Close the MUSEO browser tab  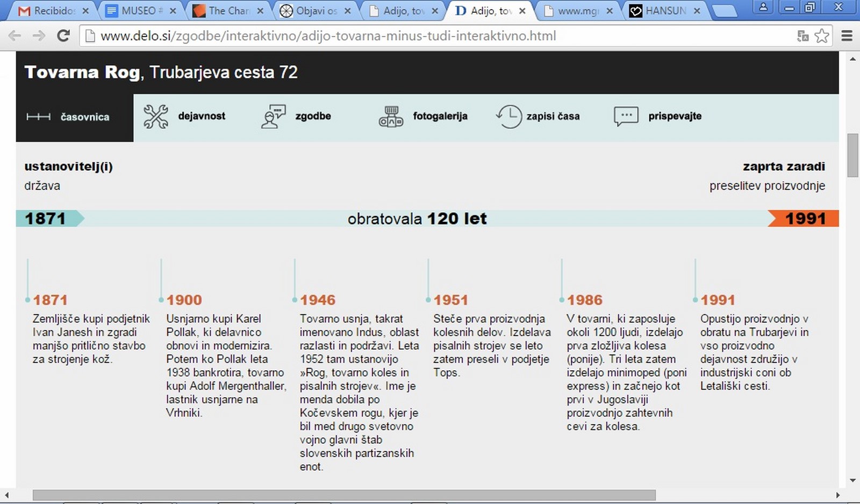[x=173, y=11]
